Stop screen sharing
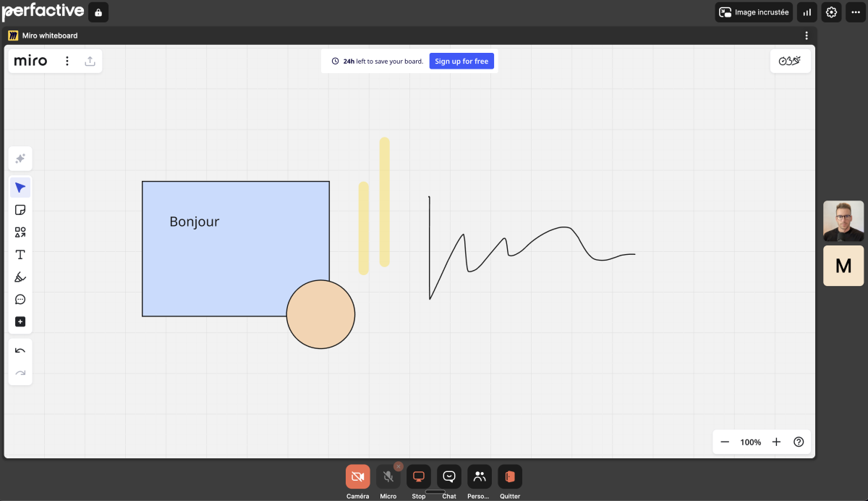This screenshot has height=501, width=868. (418, 476)
